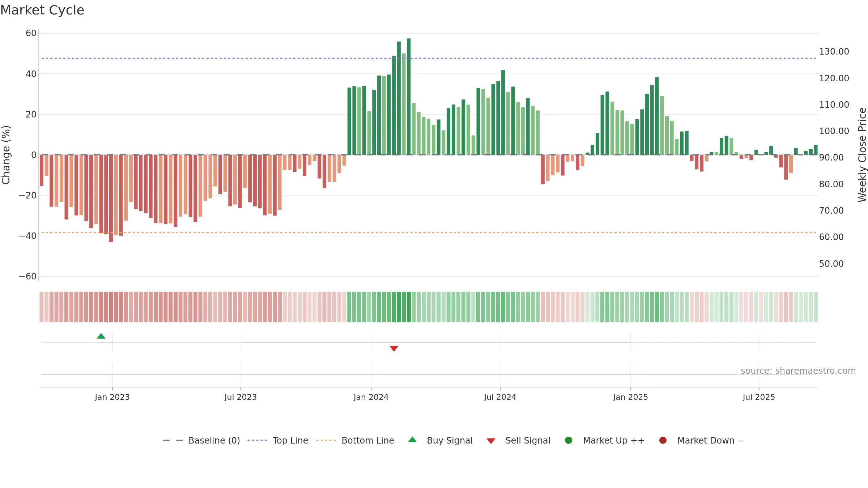
Task: Toggle the Market Up ++ legend entry
Action: point(605,440)
